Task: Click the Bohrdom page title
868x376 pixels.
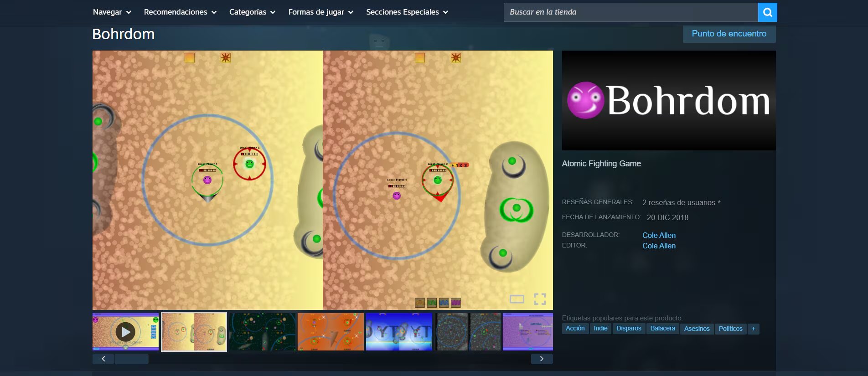Action: point(123,34)
